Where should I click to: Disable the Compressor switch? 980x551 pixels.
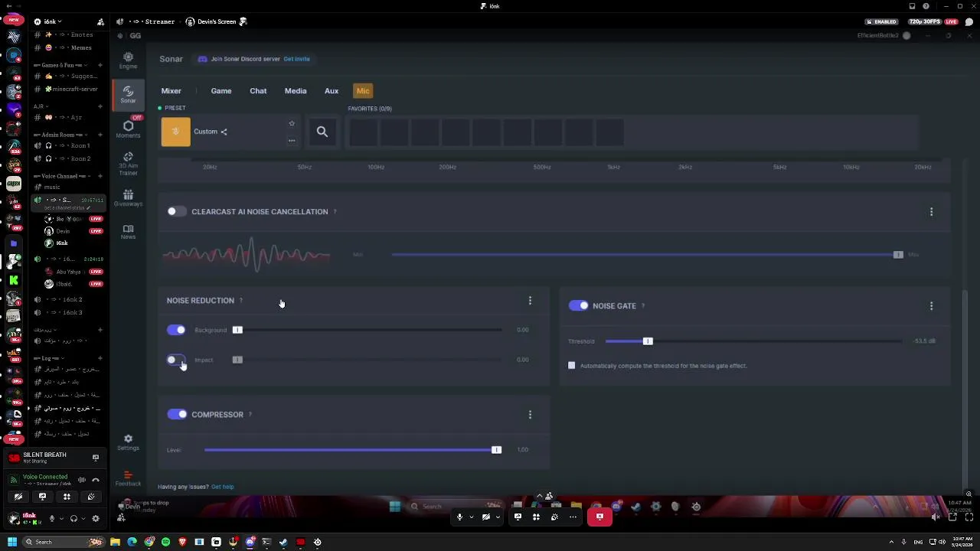pos(176,414)
